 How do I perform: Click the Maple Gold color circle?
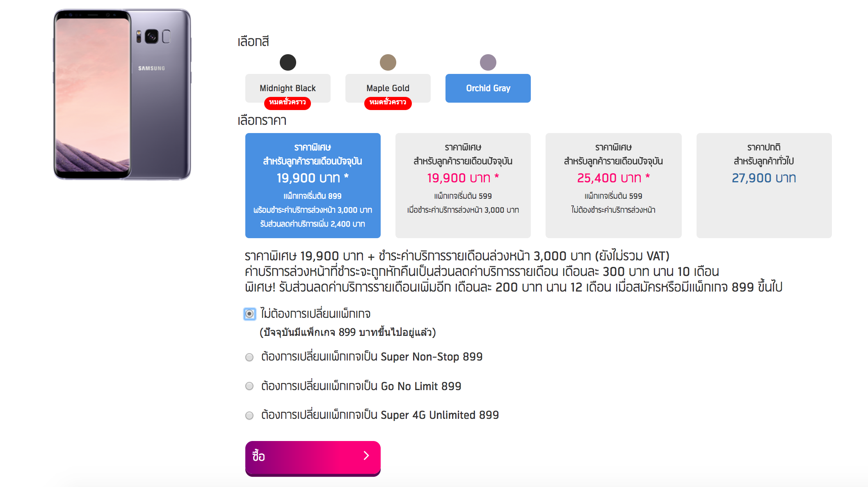coord(388,62)
